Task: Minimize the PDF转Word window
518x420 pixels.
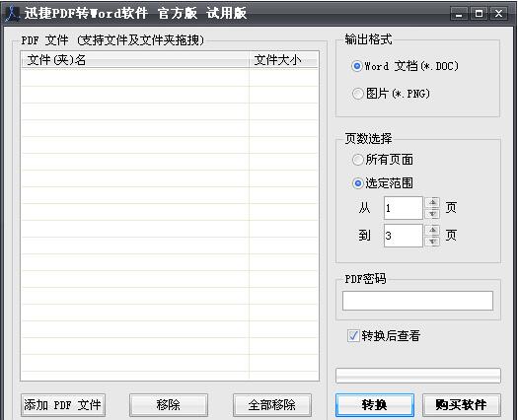Action: click(459, 14)
